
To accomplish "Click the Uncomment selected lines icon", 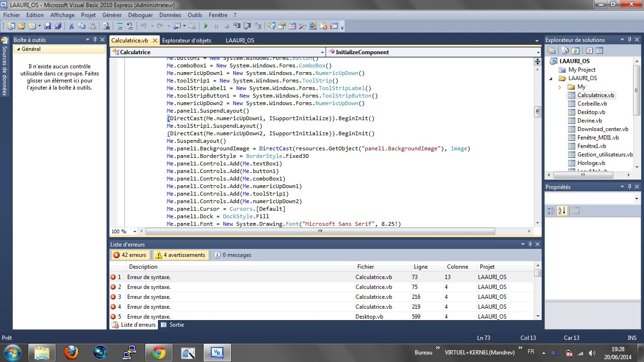I will (130, 26).
